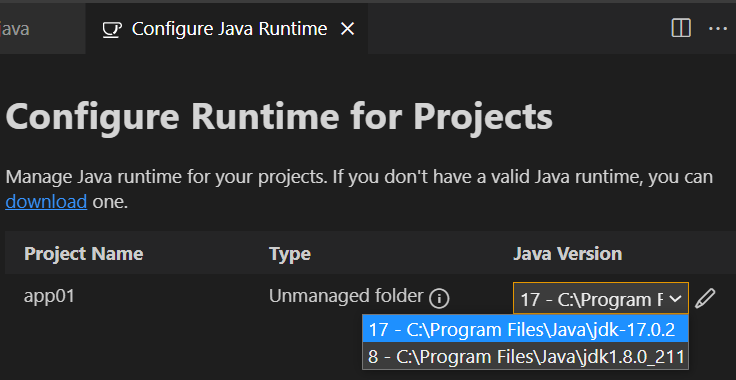
Task: Select the app01 project row
Action: click(x=368, y=297)
